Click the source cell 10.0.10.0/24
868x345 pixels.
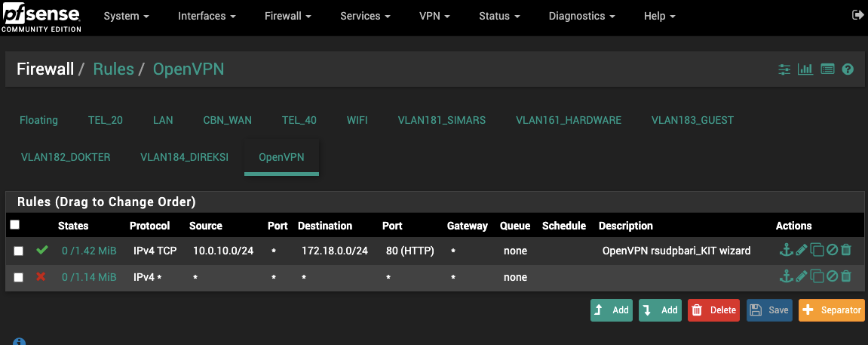[x=223, y=251]
